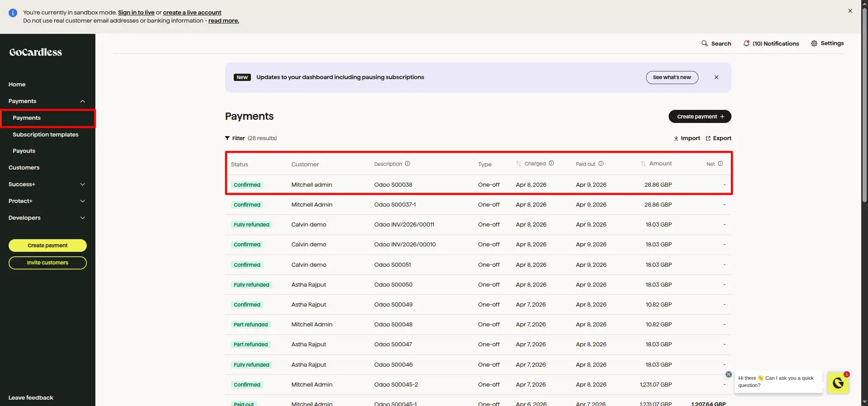This screenshot has height=406, width=868.
Task: Click the Notifications text label
Action: pyautogui.click(x=776, y=43)
